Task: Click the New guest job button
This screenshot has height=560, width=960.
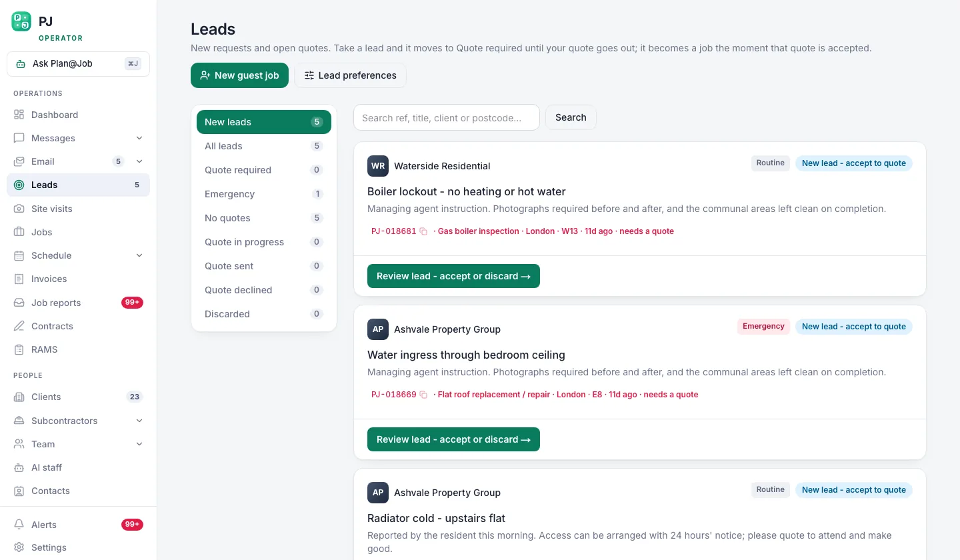Action: coord(239,75)
